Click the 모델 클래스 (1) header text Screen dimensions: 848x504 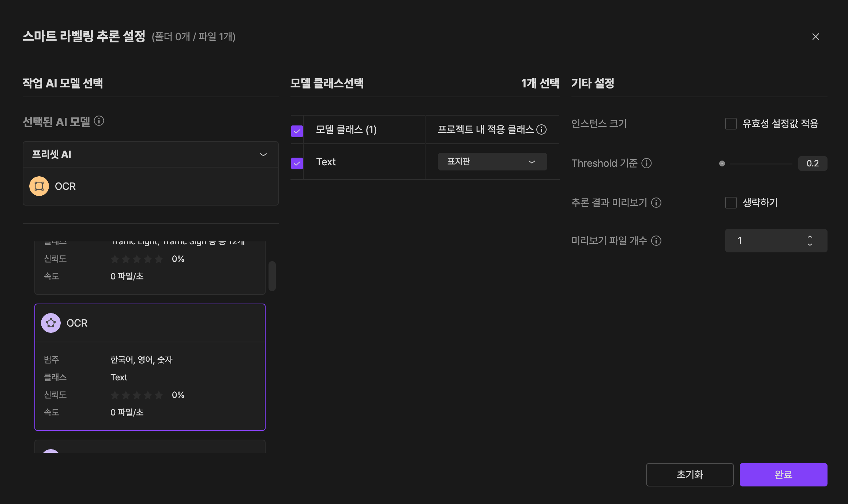(346, 129)
